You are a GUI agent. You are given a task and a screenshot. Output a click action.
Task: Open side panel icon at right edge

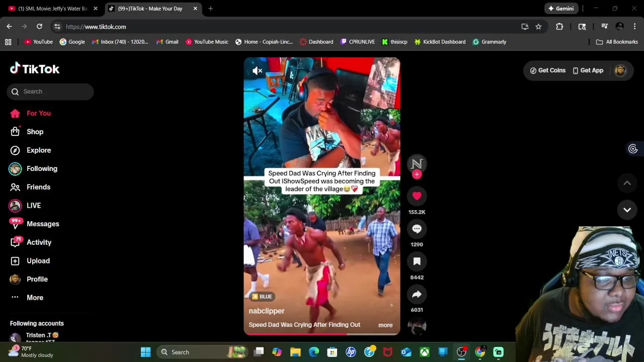click(633, 149)
